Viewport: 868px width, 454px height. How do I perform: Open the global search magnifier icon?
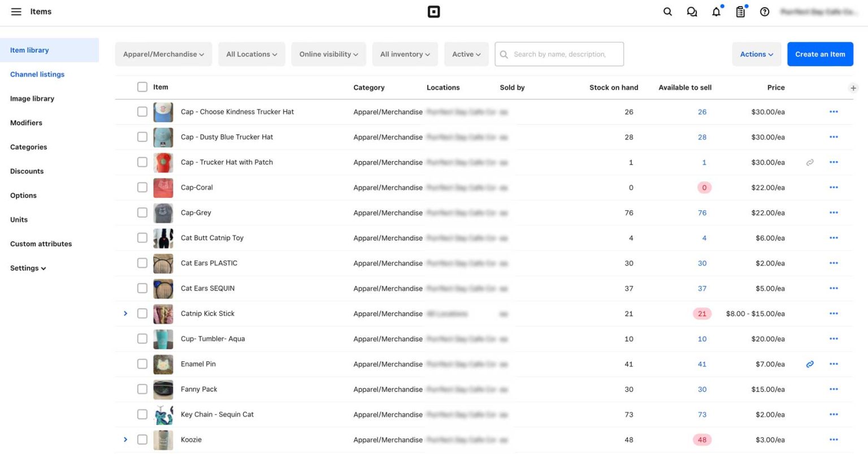point(667,11)
